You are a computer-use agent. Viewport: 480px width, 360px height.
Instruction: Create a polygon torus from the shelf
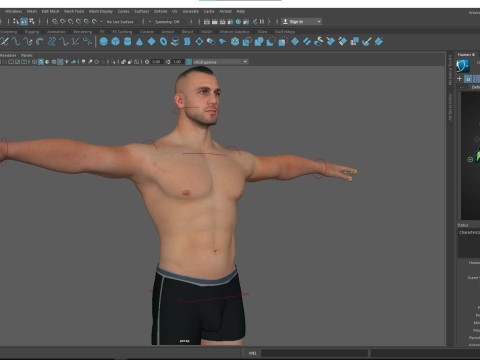pos(163,42)
